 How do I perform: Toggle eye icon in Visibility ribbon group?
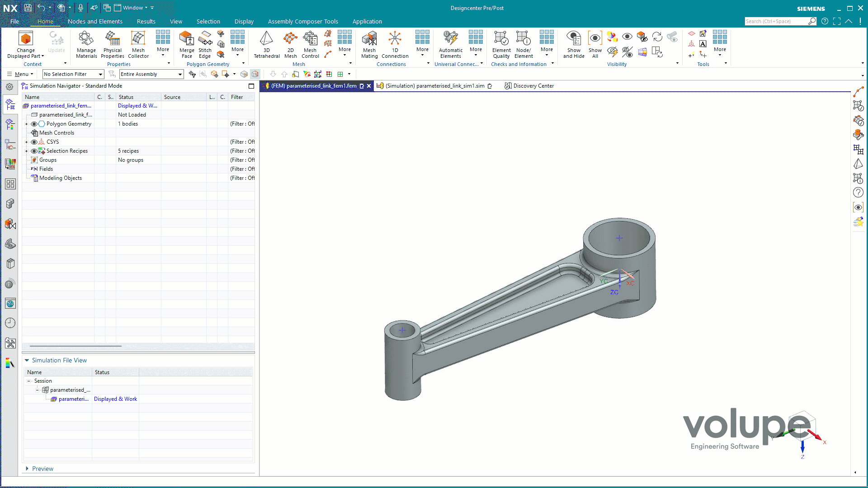coord(627,37)
